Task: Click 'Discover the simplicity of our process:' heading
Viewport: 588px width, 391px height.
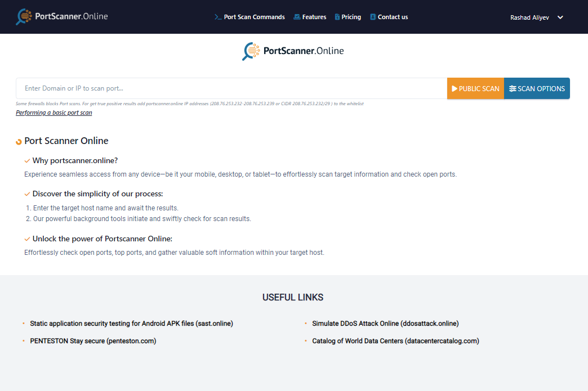Action: [x=98, y=194]
